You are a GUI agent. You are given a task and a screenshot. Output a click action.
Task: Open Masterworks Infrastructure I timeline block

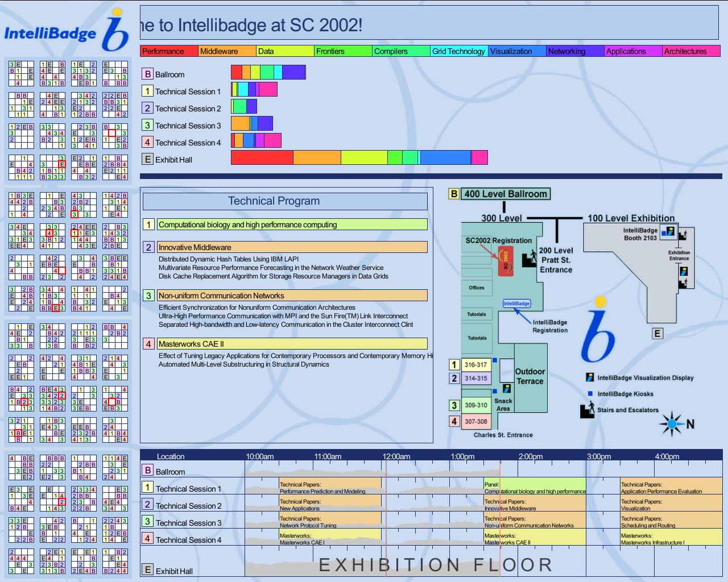click(x=671, y=537)
